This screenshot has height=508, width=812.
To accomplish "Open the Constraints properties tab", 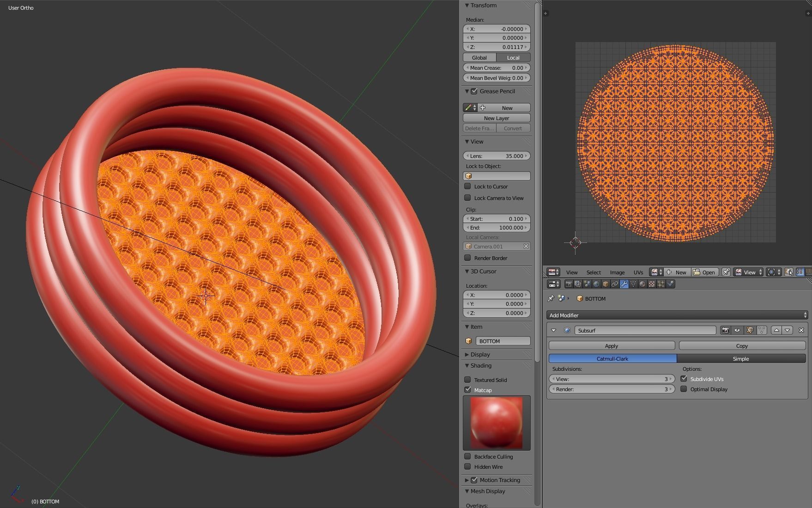I will pos(615,284).
